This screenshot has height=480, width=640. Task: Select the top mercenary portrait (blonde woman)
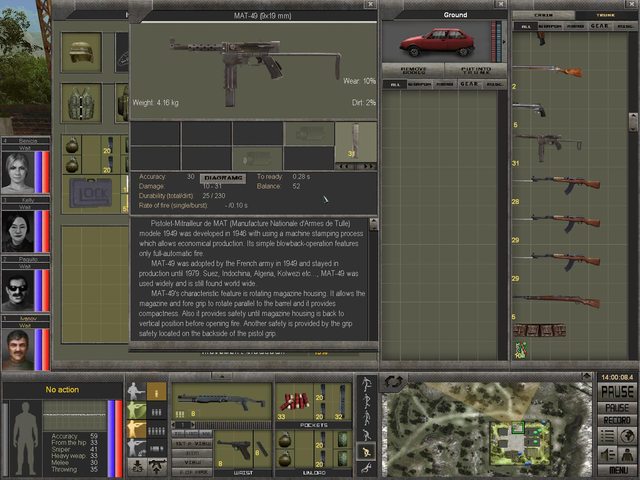[x=18, y=172]
